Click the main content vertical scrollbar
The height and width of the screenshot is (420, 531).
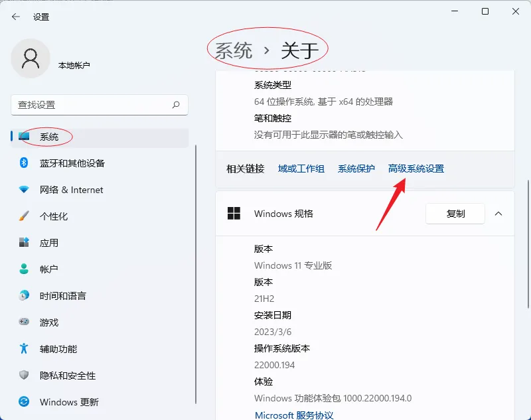[528, 244]
